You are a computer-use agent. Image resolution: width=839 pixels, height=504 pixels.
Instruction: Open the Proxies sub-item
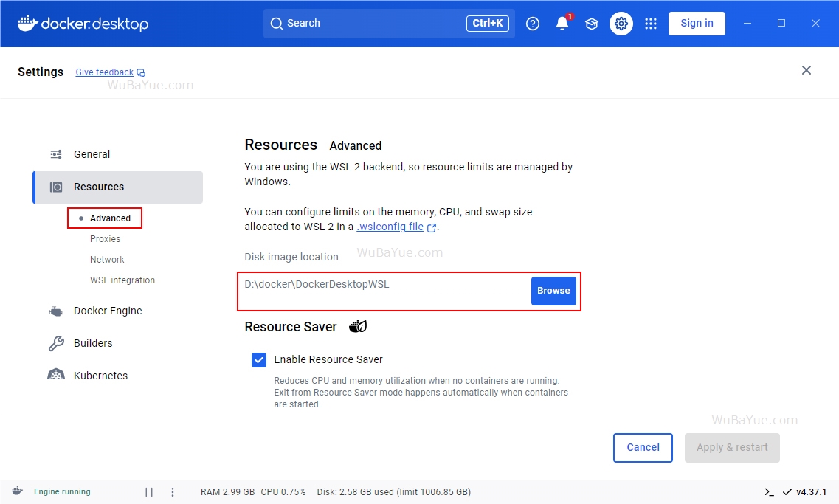point(105,238)
